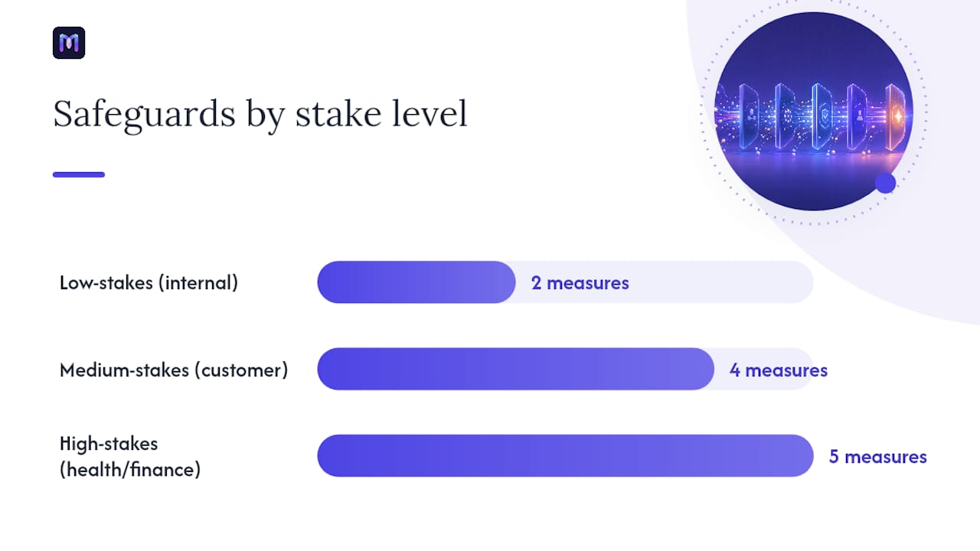Click the "5 measures" value text
Screen dimensions: 980x551
(878, 457)
